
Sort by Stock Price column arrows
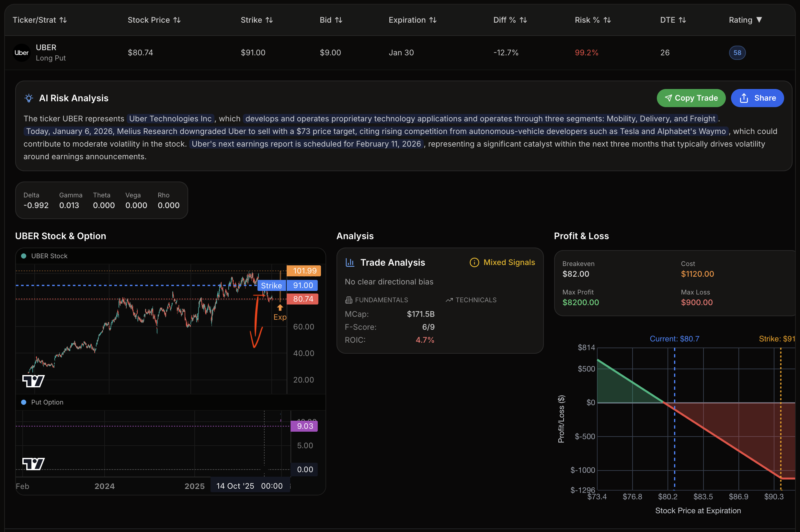click(177, 20)
